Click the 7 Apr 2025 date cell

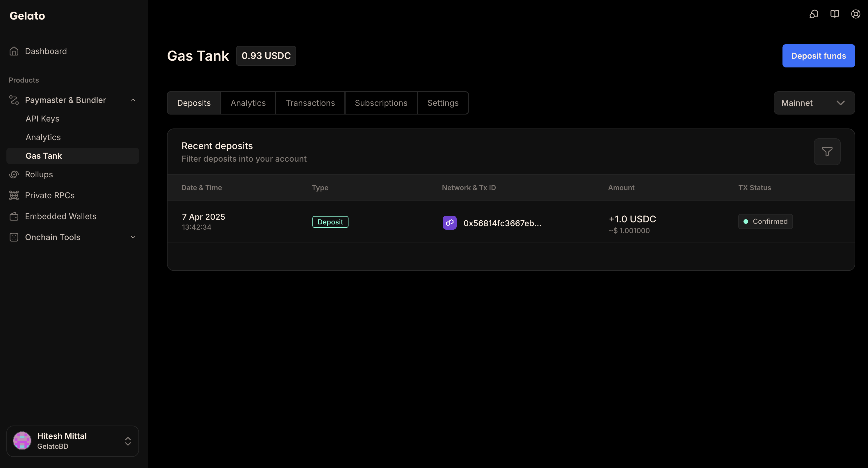tap(203, 217)
